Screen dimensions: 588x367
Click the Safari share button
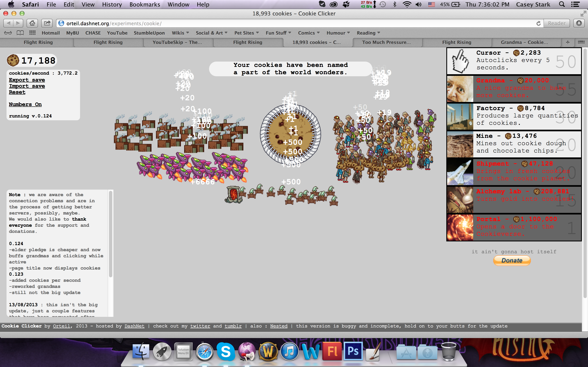[47, 23]
